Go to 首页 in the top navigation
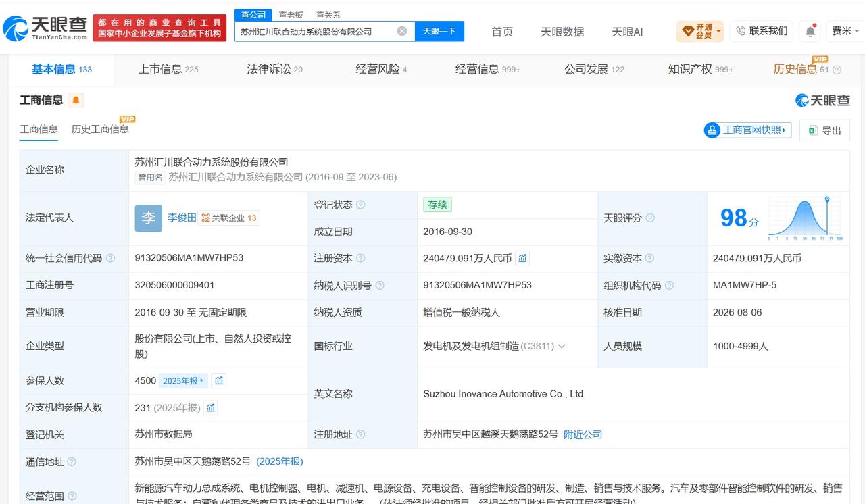The image size is (865, 504). coord(502,32)
